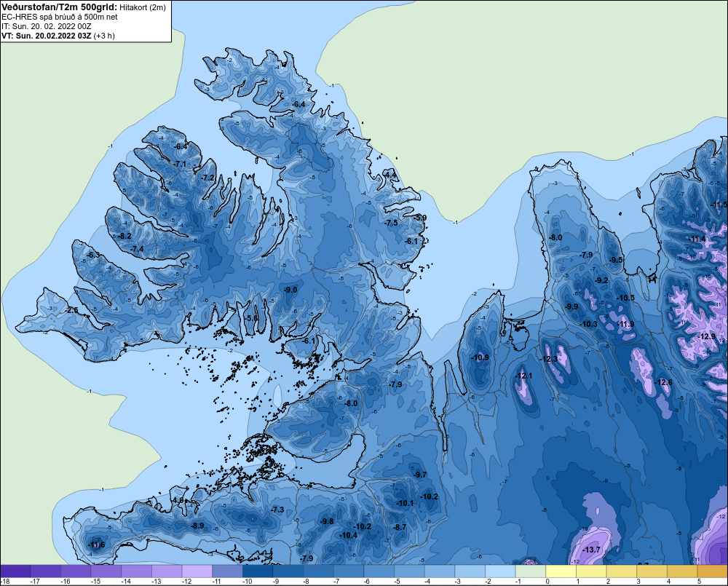
Task: Click the -4.4 temperature label
Action: tap(390, 175)
